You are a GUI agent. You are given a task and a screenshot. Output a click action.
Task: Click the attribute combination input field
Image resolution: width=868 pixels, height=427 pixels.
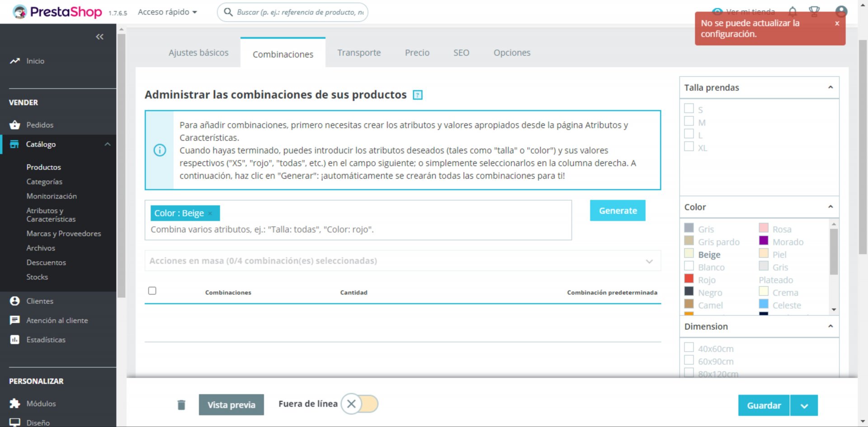(358, 220)
